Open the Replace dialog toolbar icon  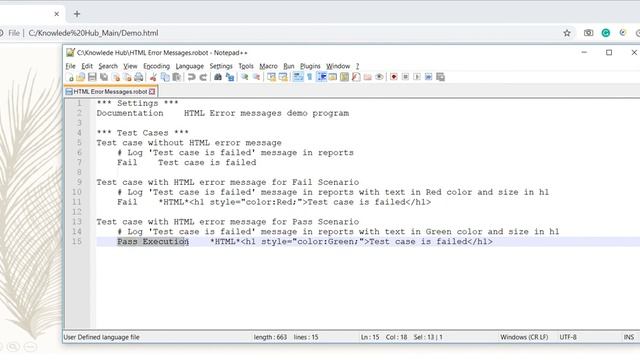(230, 77)
